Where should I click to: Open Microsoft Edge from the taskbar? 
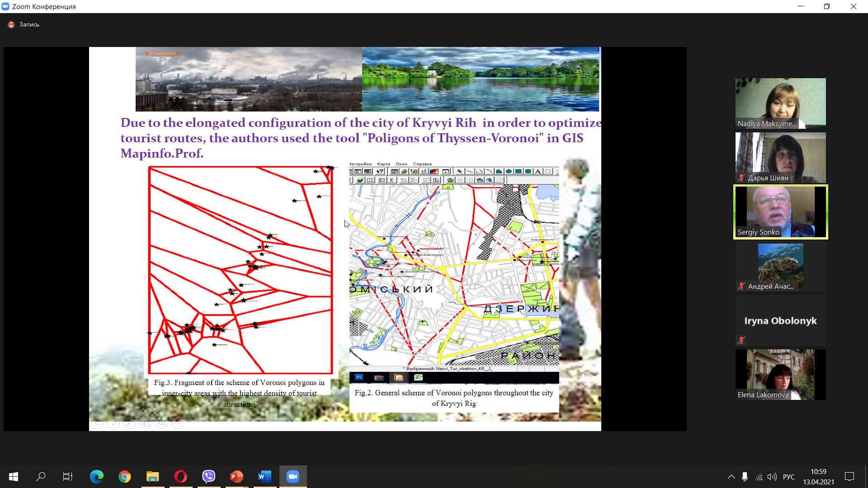tap(96, 477)
